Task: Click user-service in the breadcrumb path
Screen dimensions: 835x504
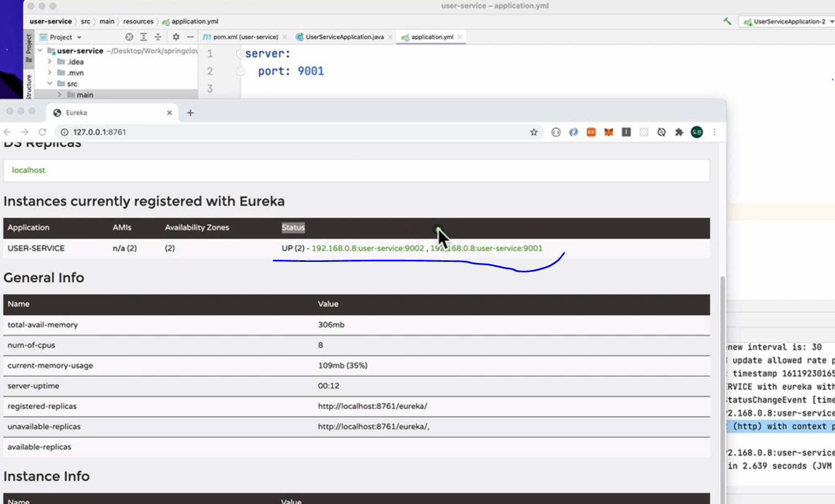Action: [x=51, y=21]
